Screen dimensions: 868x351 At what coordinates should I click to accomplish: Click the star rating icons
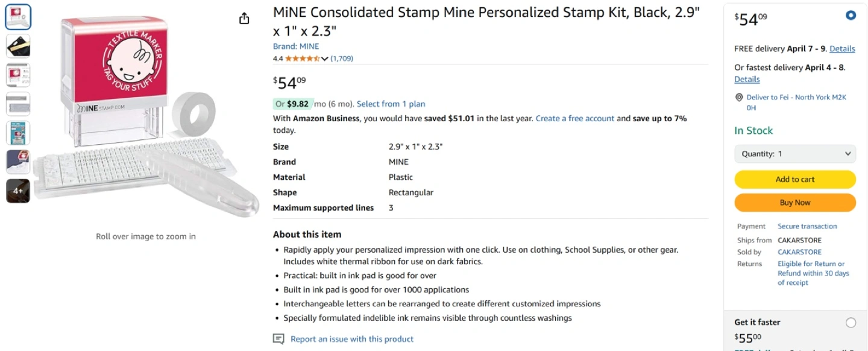tap(302, 58)
